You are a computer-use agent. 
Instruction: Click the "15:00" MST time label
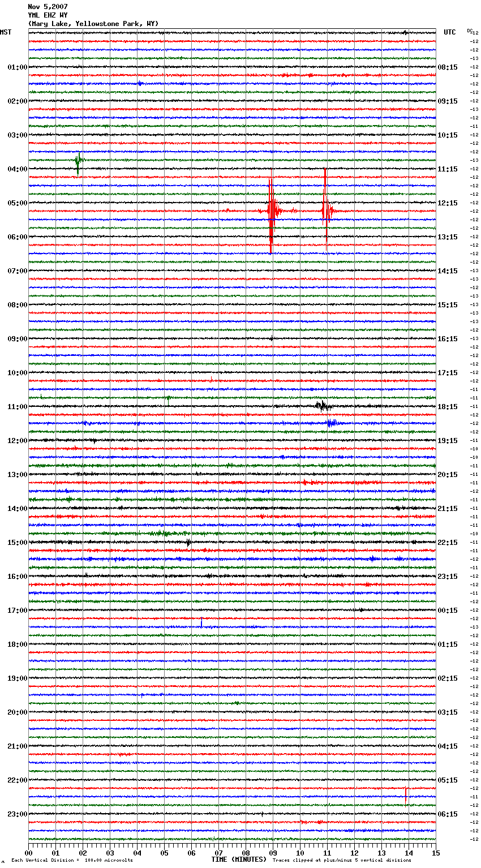pos(18,543)
